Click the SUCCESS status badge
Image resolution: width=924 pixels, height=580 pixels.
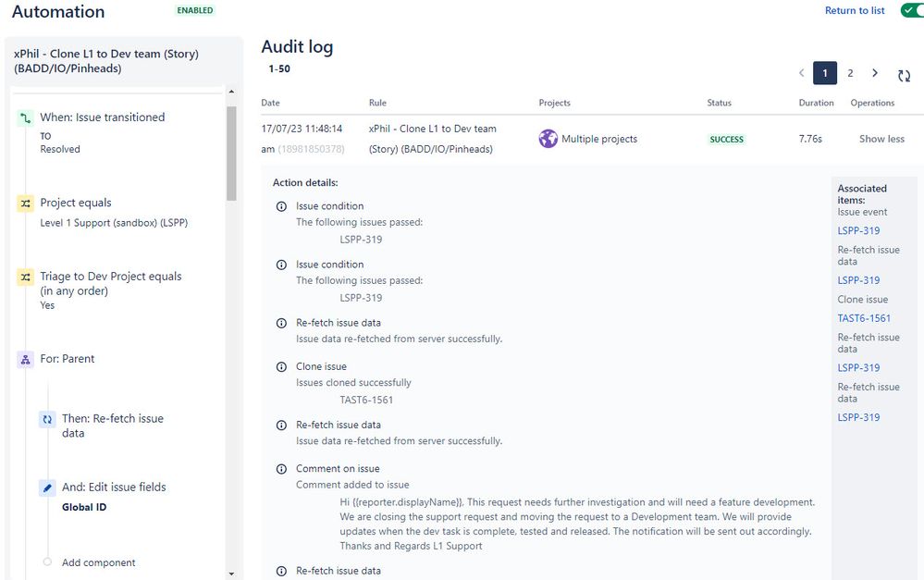(727, 139)
